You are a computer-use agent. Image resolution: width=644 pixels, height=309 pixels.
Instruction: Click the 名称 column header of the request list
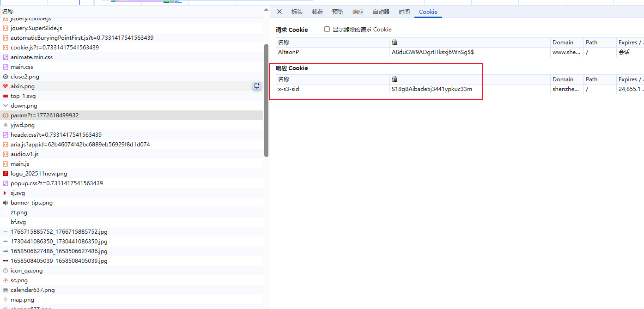tap(131, 11)
